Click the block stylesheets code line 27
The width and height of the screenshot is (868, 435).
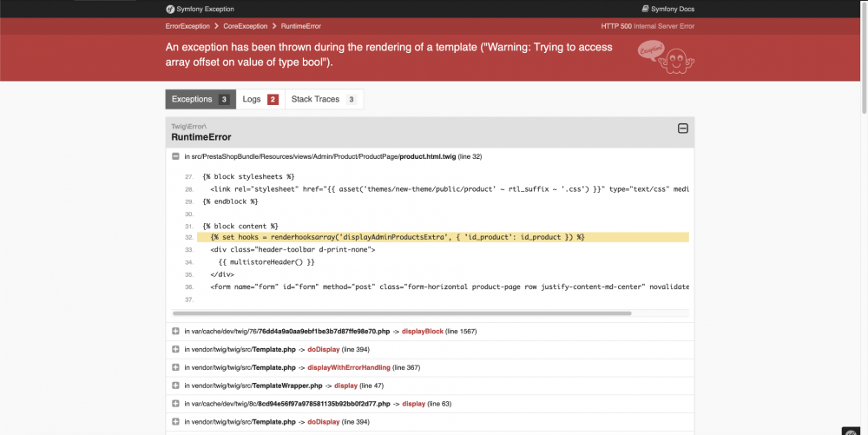click(248, 176)
